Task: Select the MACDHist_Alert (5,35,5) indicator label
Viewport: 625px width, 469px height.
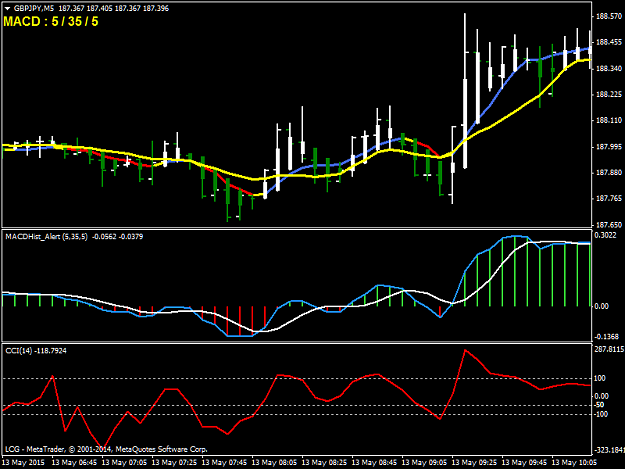Action: [x=46, y=237]
